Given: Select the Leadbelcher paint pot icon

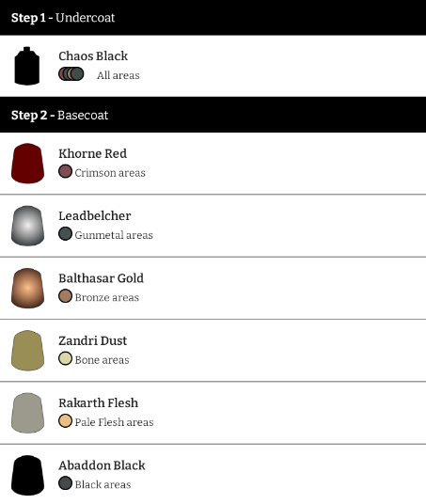Looking at the screenshot, I should [27, 226].
